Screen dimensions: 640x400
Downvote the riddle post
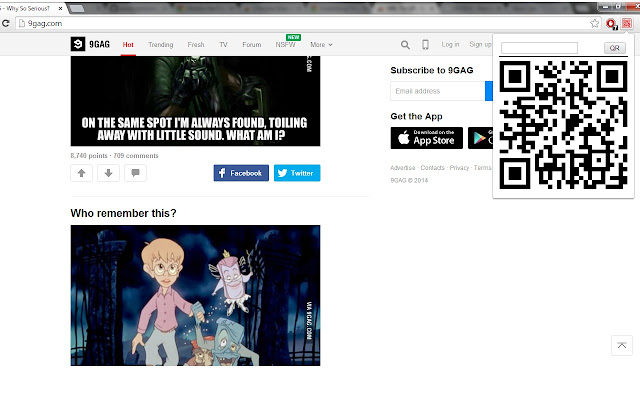(109, 173)
